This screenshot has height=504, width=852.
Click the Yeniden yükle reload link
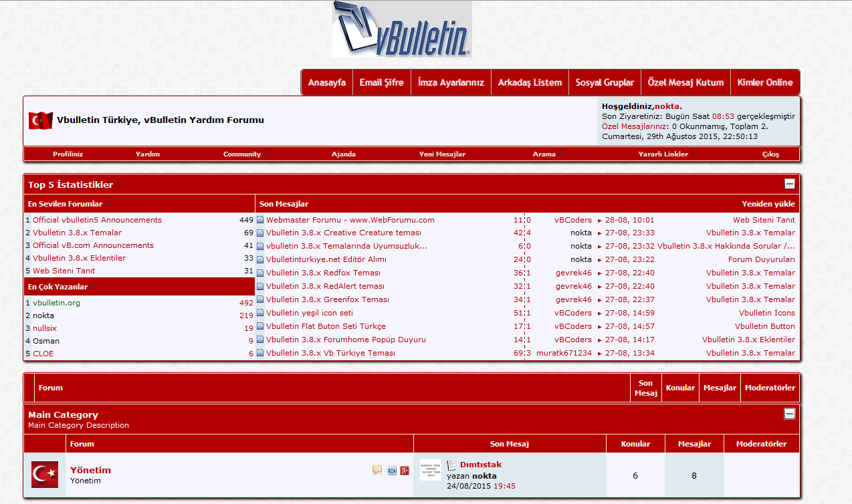(768, 204)
